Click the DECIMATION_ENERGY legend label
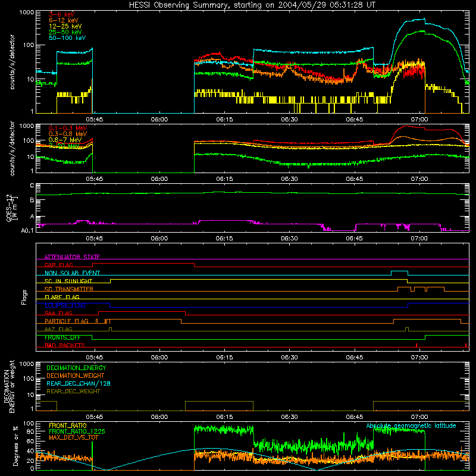Viewport: 476px width, 476px height. [76, 368]
